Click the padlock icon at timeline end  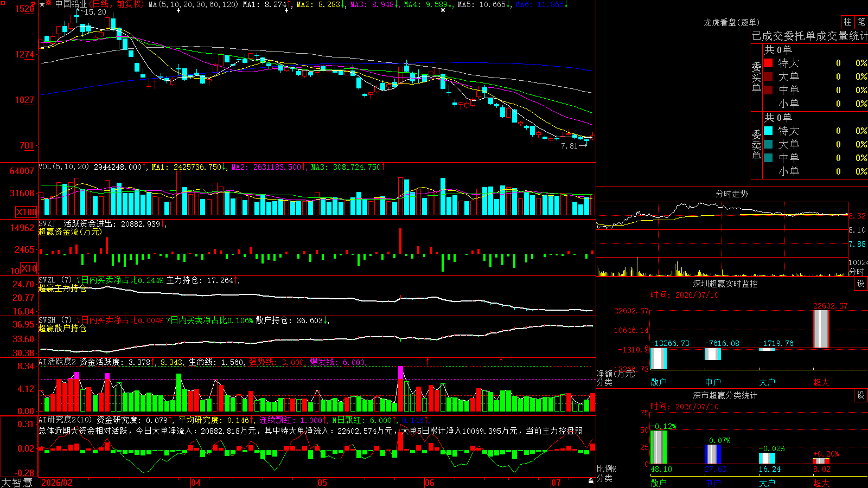click(591, 481)
